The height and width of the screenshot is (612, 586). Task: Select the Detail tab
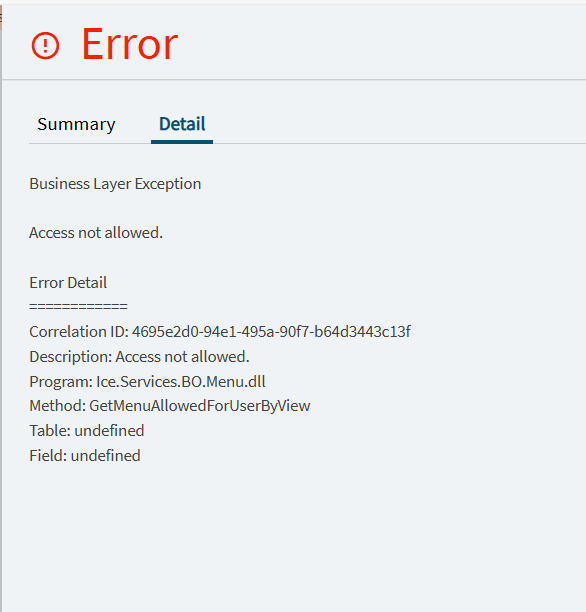pyautogui.click(x=182, y=125)
